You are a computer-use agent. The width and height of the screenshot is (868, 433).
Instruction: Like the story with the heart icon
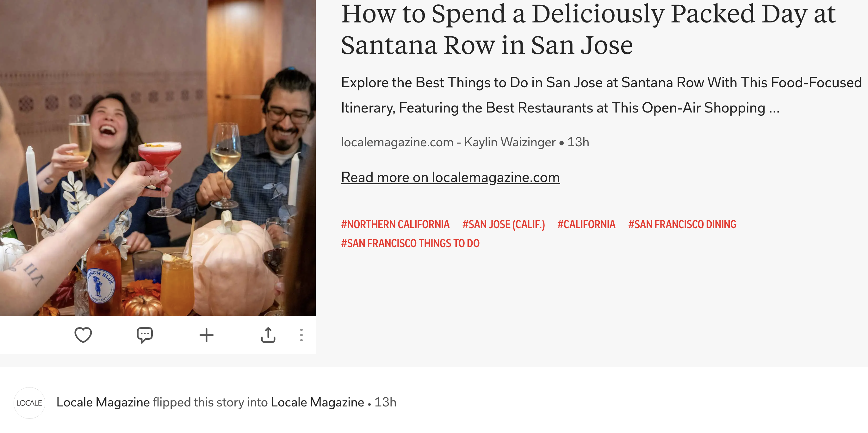83,335
